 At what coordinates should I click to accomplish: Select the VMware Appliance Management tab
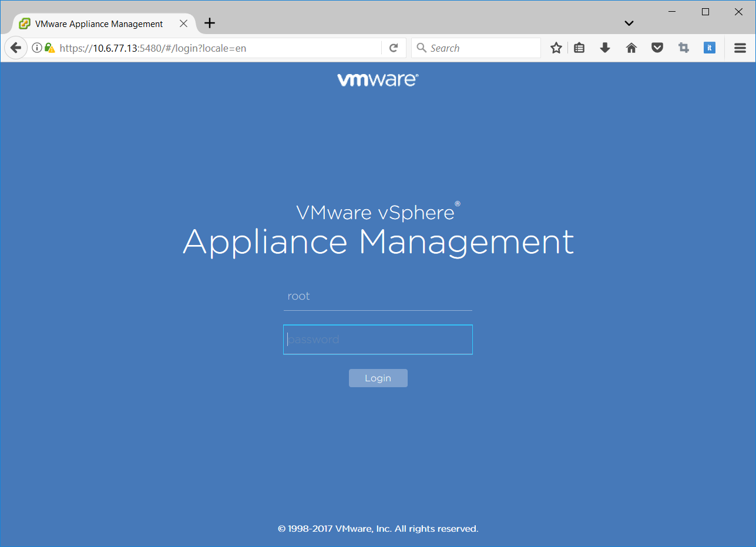pos(103,24)
